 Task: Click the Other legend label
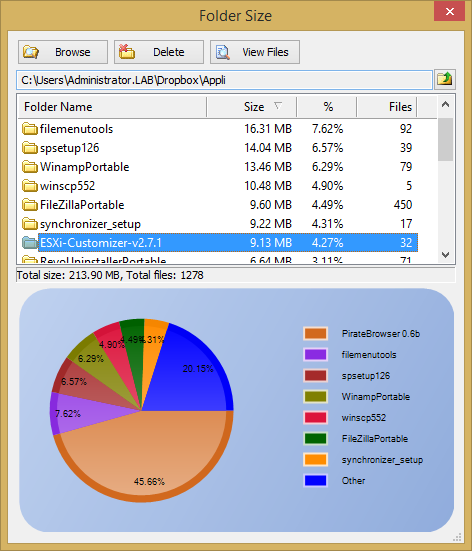click(353, 480)
